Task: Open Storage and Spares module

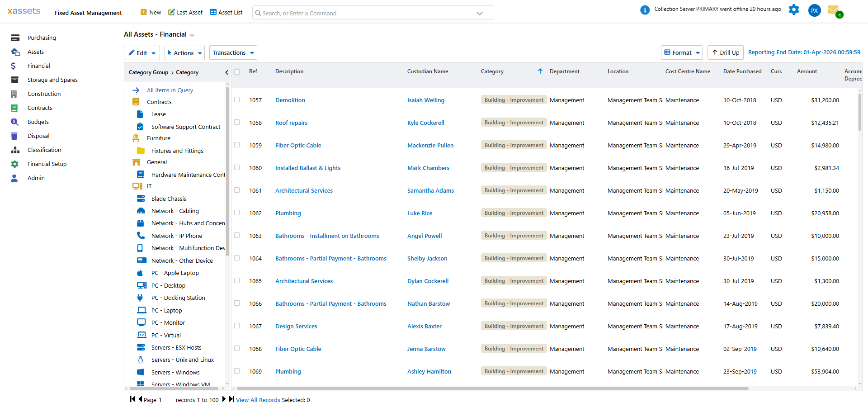Action: click(52, 80)
